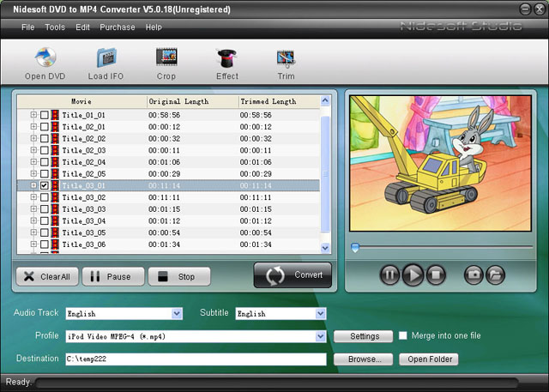Click the Browse... button
Viewport: 549px width, 392px height.
pyautogui.click(x=364, y=359)
